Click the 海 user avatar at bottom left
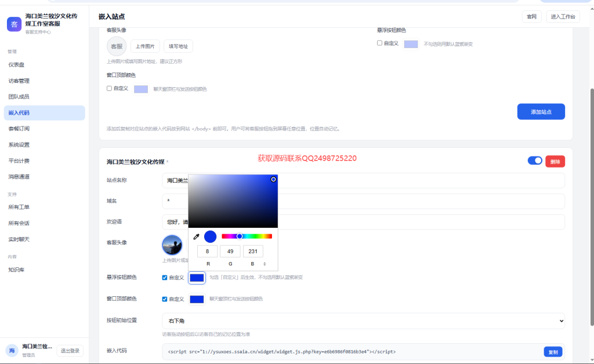The height and width of the screenshot is (364, 594). pos(12,350)
